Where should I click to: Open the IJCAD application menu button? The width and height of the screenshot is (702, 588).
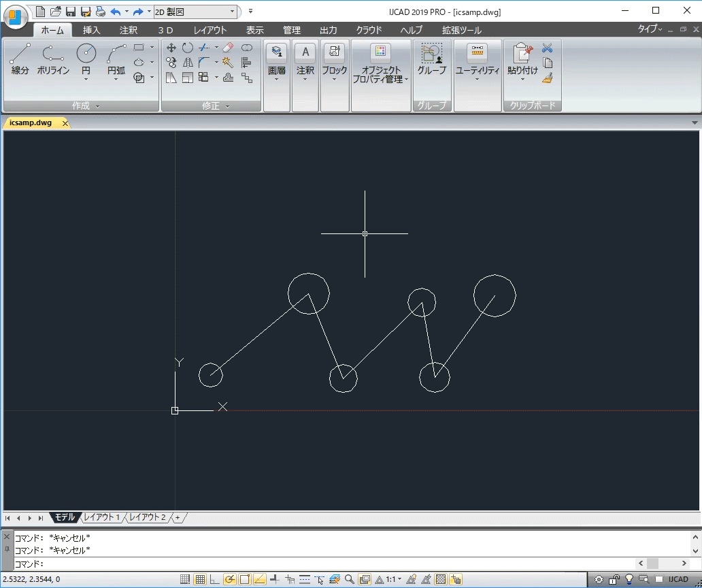pyautogui.click(x=16, y=16)
